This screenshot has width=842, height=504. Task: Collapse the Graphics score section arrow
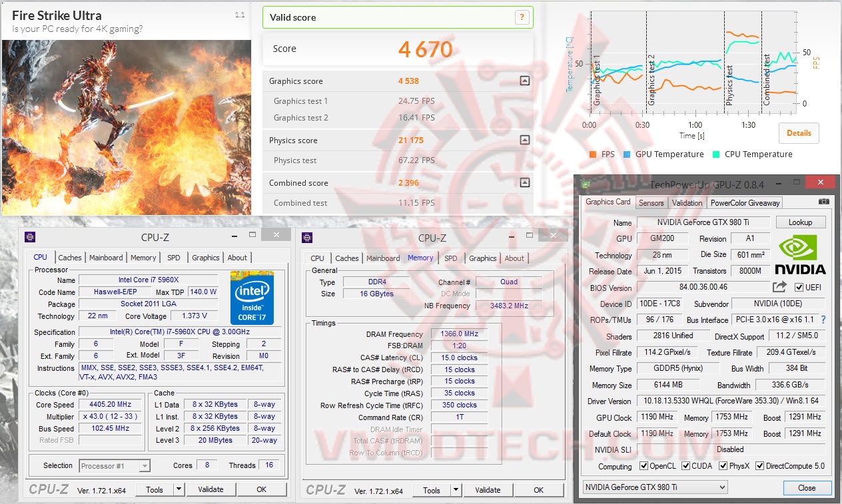524,81
